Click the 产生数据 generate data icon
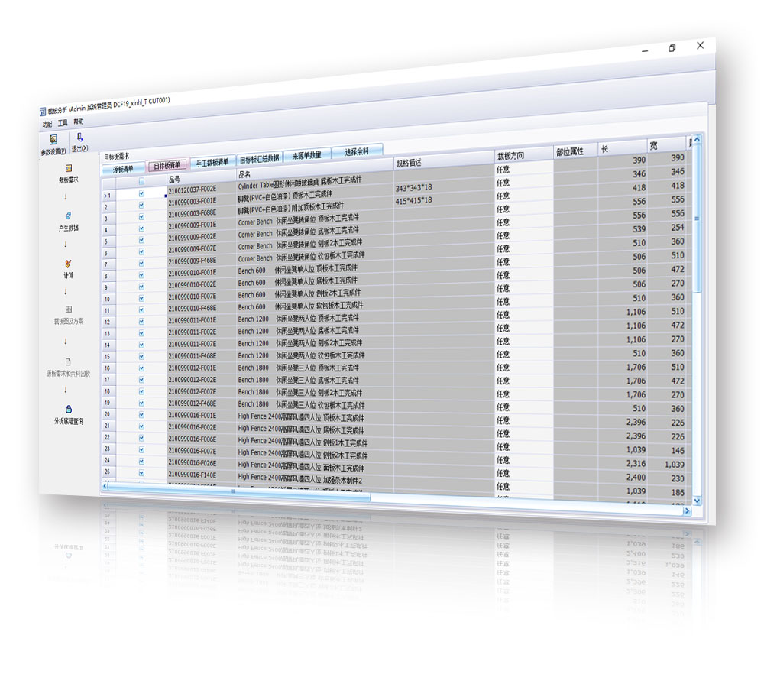The width and height of the screenshot is (764, 700). coord(69,216)
